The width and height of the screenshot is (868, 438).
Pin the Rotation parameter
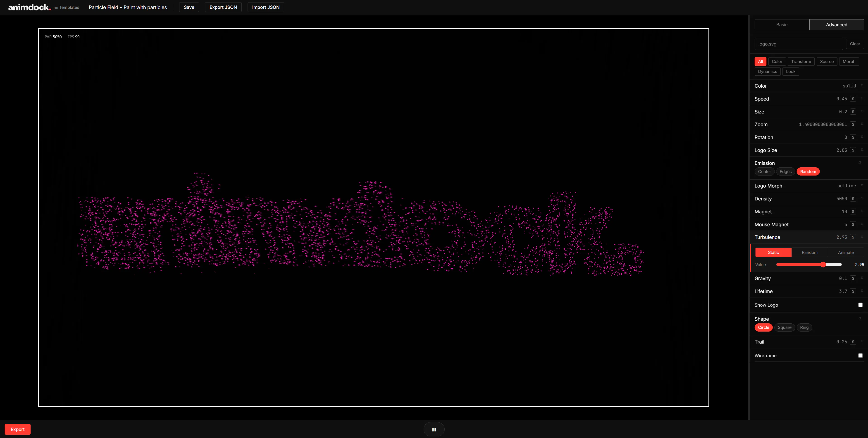(862, 137)
